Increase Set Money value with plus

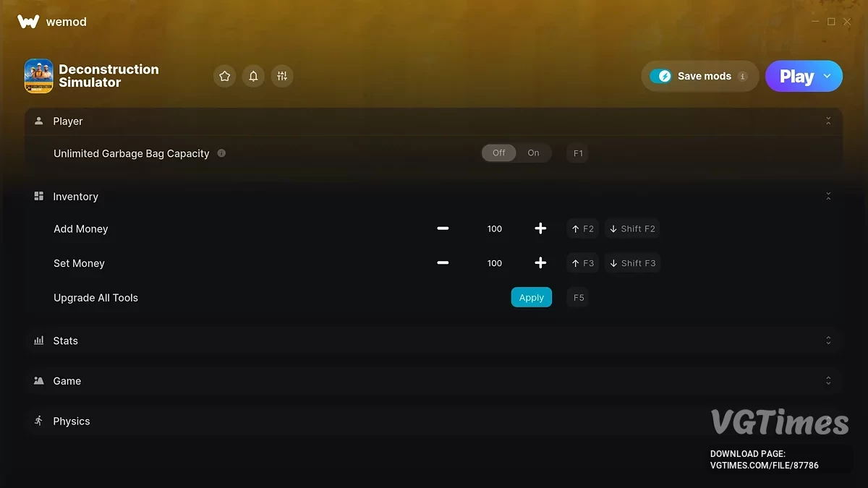point(540,263)
